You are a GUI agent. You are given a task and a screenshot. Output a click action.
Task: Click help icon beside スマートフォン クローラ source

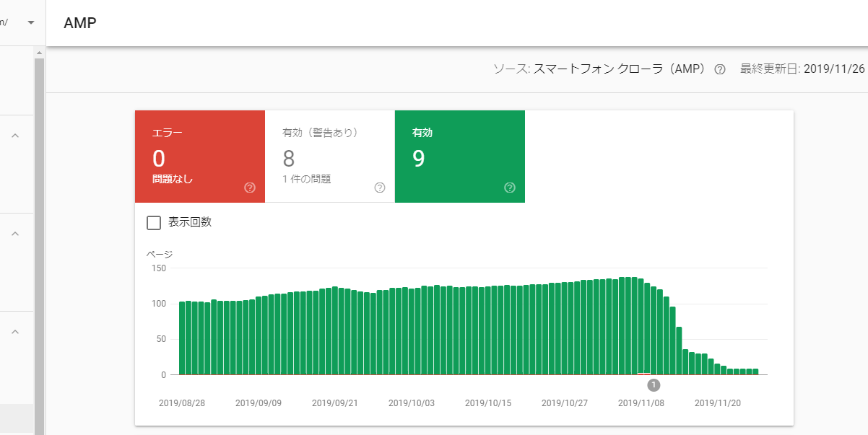tap(719, 70)
